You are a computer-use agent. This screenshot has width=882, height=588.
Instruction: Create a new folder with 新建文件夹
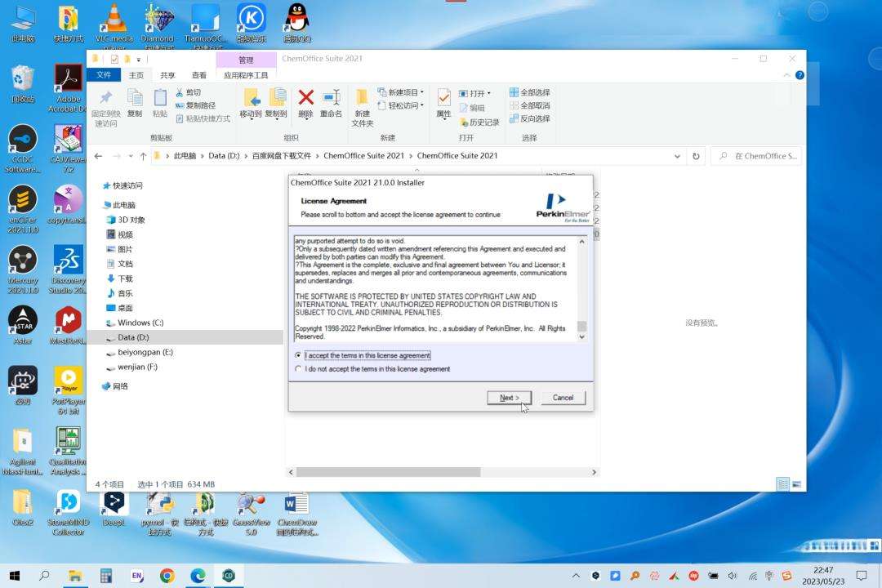(x=363, y=108)
